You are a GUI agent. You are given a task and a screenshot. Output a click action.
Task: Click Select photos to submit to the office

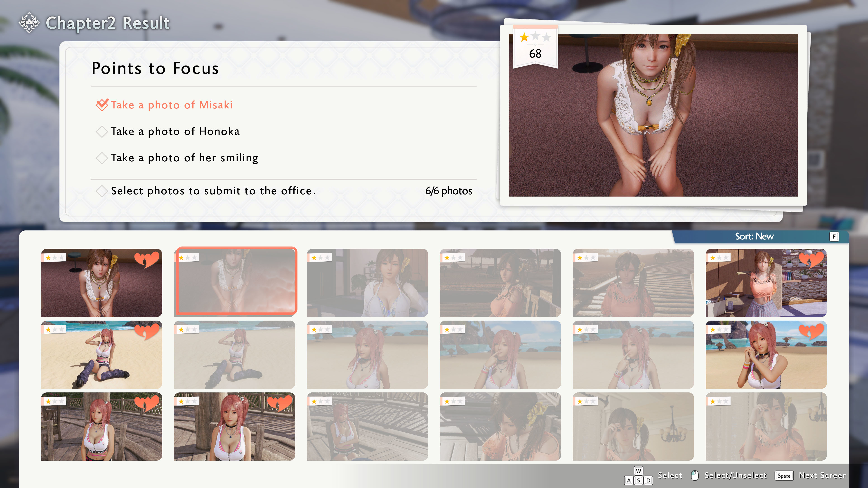(x=213, y=191)
